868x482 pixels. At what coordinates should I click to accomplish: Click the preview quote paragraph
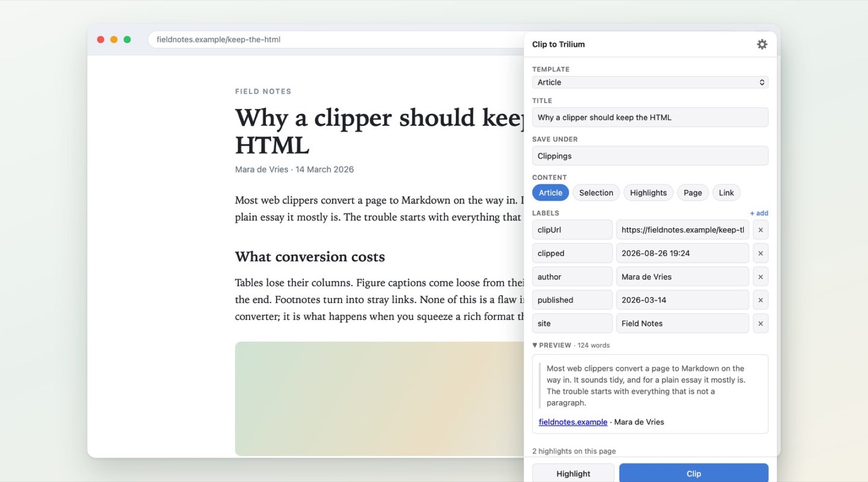coord(646,385)
